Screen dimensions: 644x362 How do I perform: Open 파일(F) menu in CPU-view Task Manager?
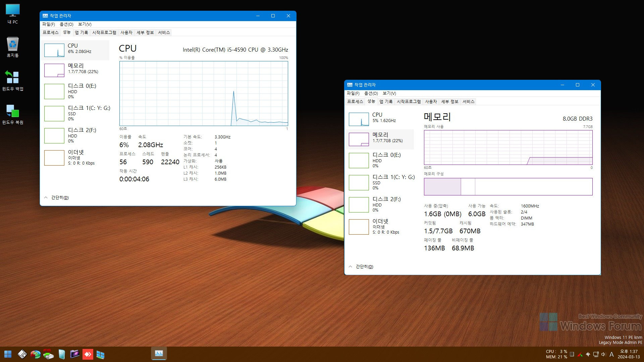tap(48, 24)
